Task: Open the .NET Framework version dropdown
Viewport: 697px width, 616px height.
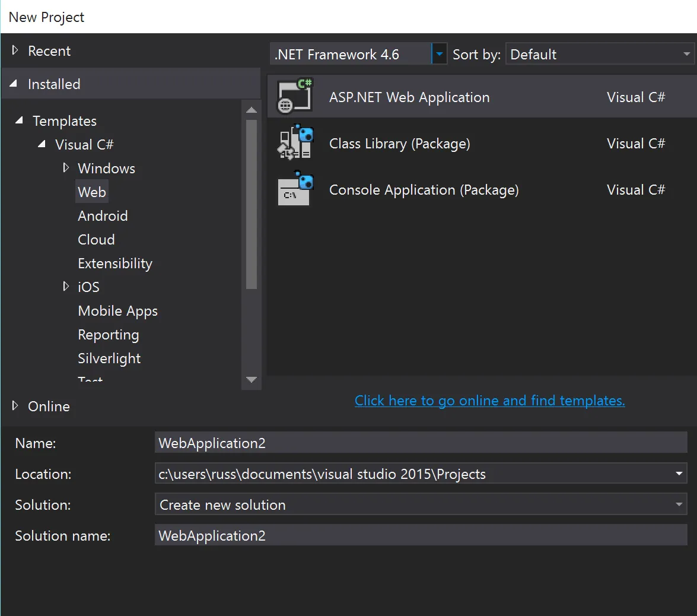Action: coord(439,55)
